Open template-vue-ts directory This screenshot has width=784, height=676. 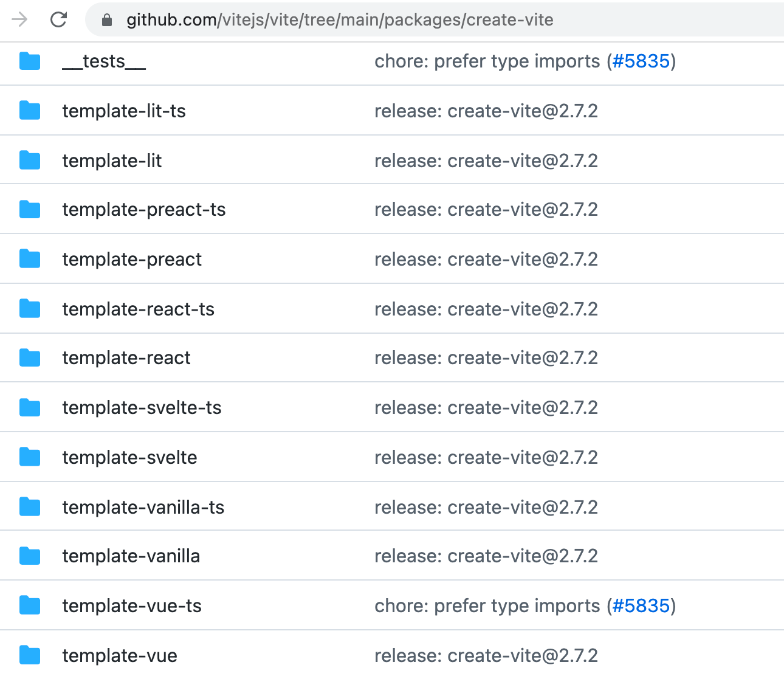(132, 606)
